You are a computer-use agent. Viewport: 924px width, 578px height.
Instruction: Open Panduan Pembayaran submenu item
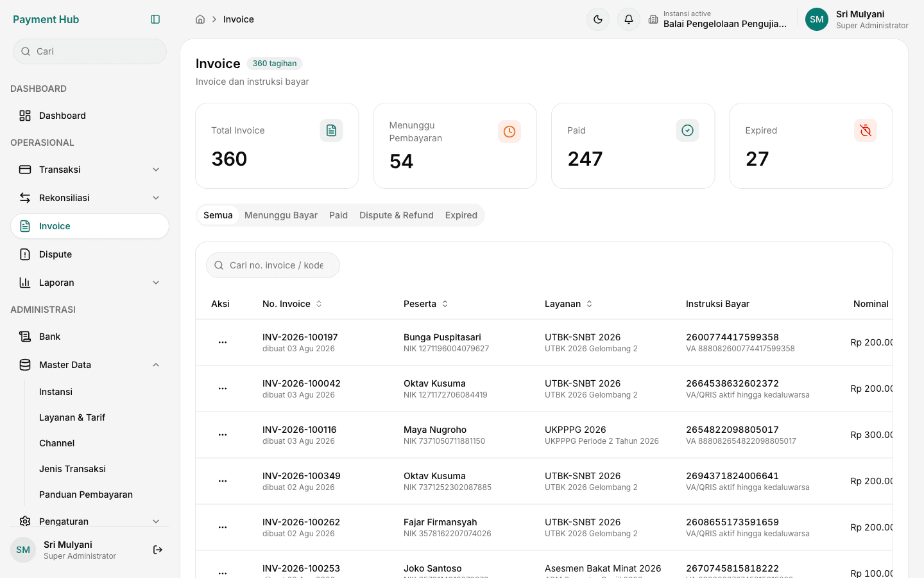pyautogui.click(x=96, y=495)
